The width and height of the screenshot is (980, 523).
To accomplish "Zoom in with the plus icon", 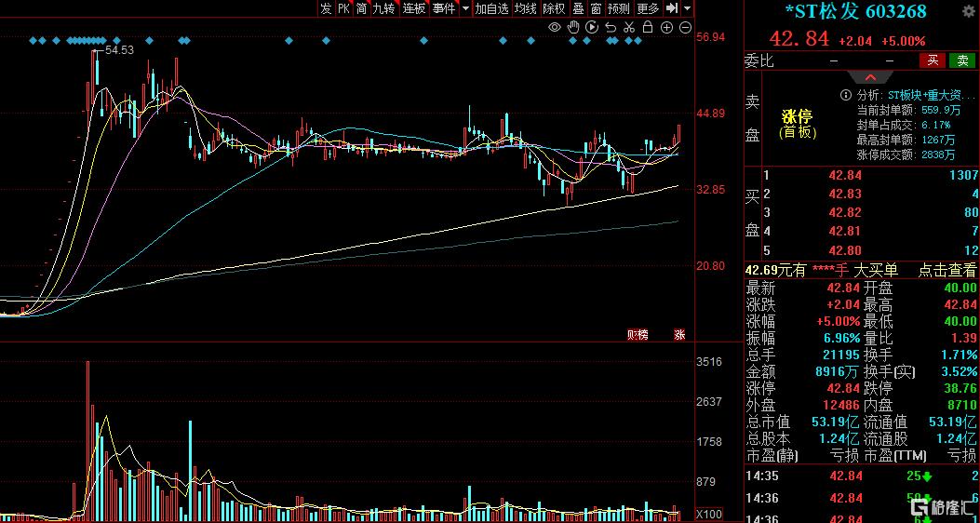I will 667,27.
